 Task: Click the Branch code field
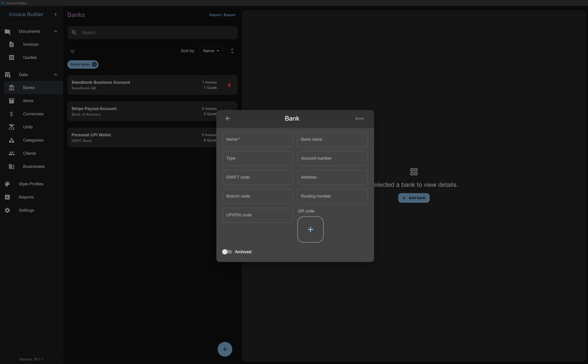258,196
